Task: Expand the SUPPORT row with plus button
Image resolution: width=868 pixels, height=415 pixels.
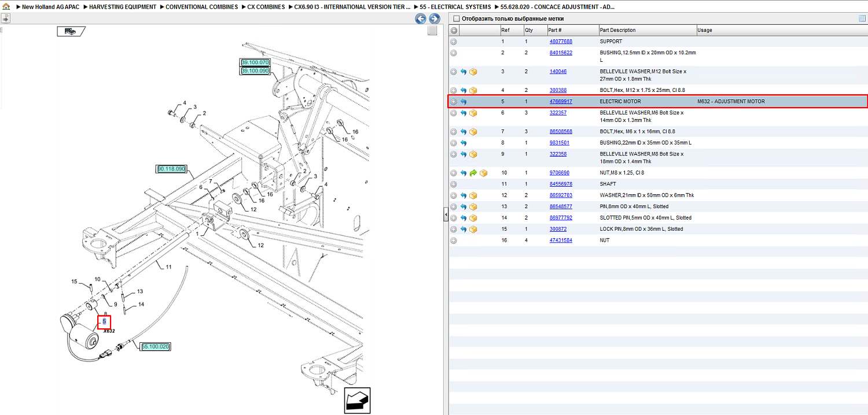Action: pyautogui.click(x=454, y=42)
